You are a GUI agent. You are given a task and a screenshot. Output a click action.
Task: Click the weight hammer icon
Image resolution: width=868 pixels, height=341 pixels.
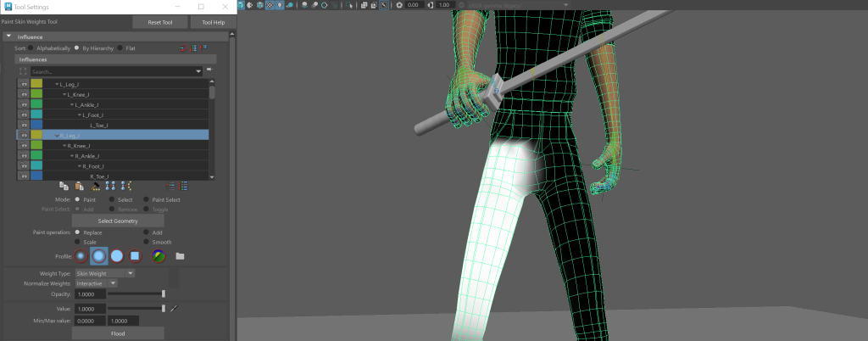click(x=96, y=186)
